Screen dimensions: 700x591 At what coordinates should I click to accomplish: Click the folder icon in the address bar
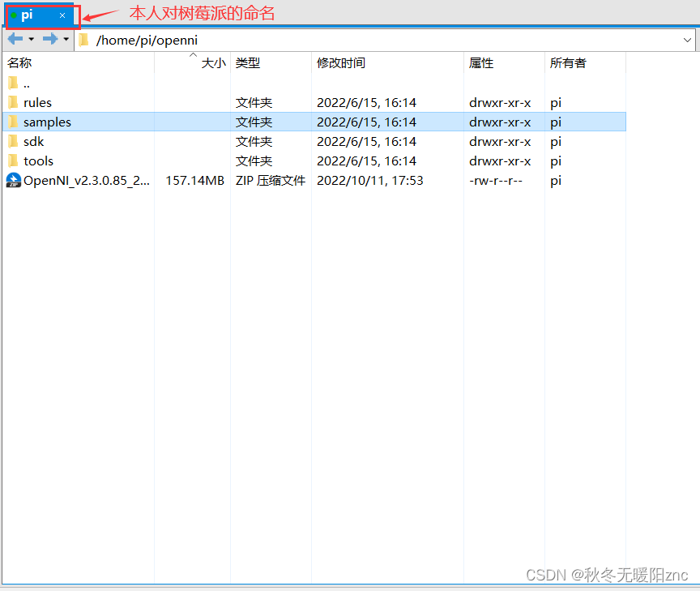tap(83, 39)
